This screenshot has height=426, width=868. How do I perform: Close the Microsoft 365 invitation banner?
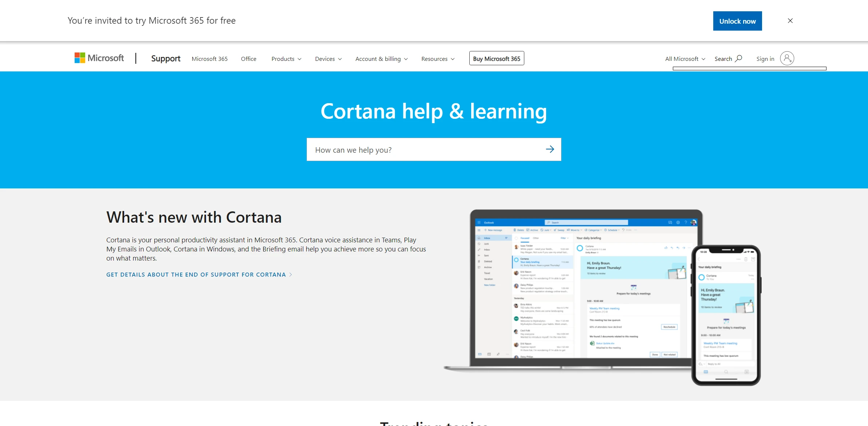[x=790, y=21]
